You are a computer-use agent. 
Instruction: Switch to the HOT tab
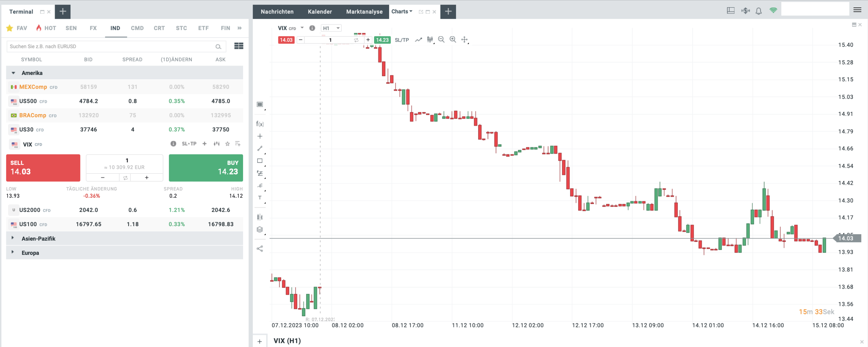tap(46, 28)
